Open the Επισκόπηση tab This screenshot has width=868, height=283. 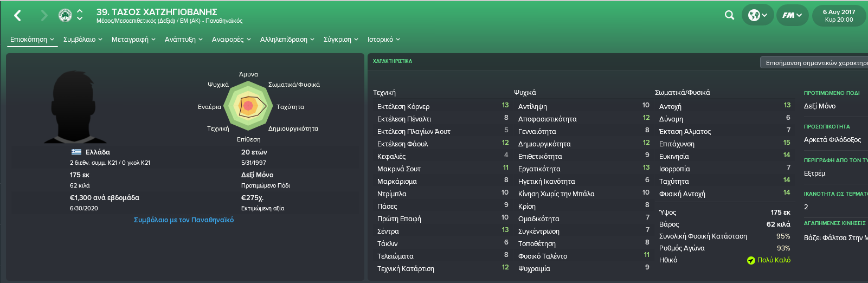[32, 40]
